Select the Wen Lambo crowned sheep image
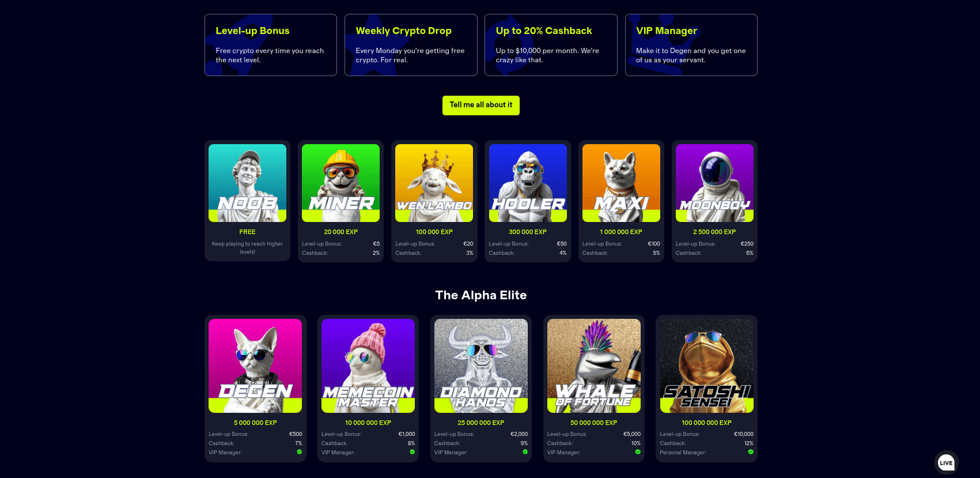Screen dimensions: 980x478 [434, 183]
